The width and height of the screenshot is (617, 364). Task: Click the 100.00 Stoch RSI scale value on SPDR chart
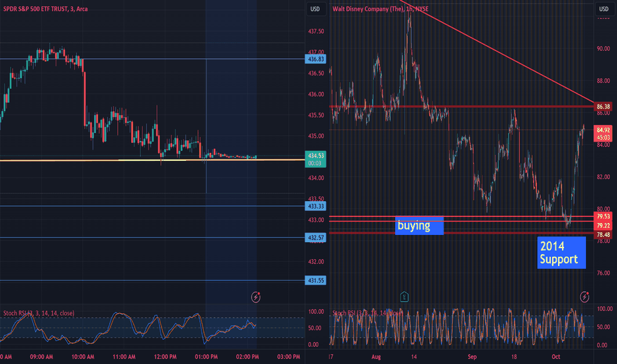click(316, 312)
